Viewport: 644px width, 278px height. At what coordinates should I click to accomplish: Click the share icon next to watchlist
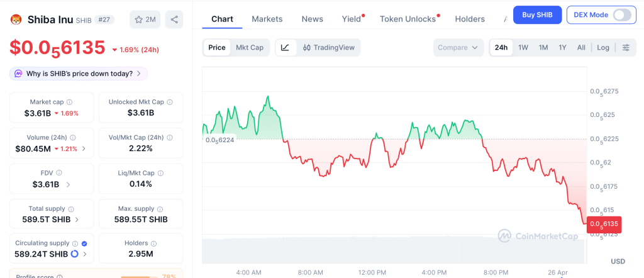pyautogui.click(x=174, y=19)
